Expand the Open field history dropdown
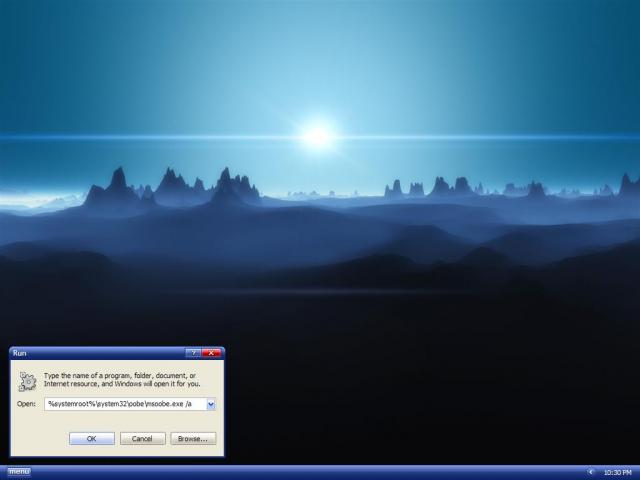This screenshot has height=480, width=640. pyautogui.click(x=211, y=404)
